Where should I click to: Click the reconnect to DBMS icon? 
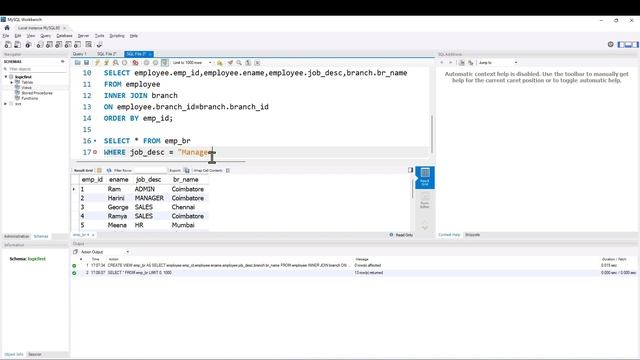(x=99, y=44)
